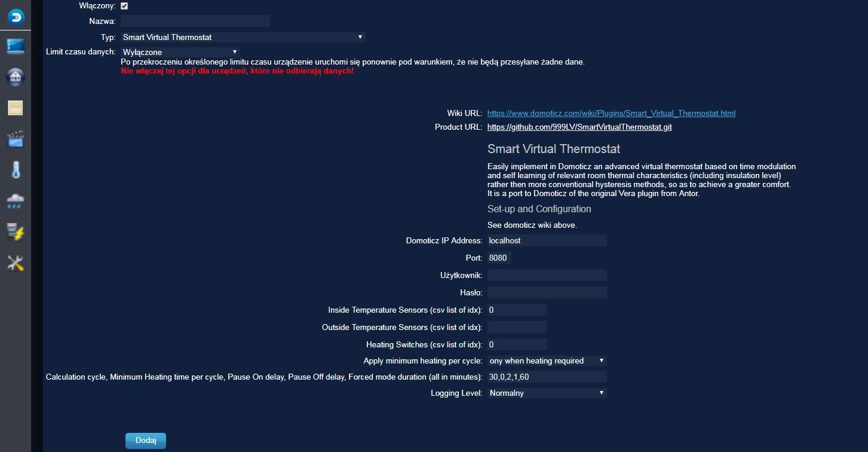The height and width of the screenshot is (452, 868).
Task: Click the Set-up and Configuration heading
Action: coord(539,209)
